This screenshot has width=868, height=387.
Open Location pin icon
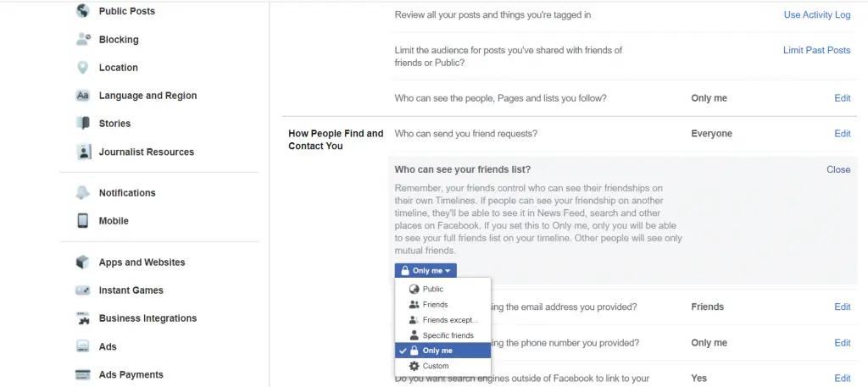[x=82, y=68]
